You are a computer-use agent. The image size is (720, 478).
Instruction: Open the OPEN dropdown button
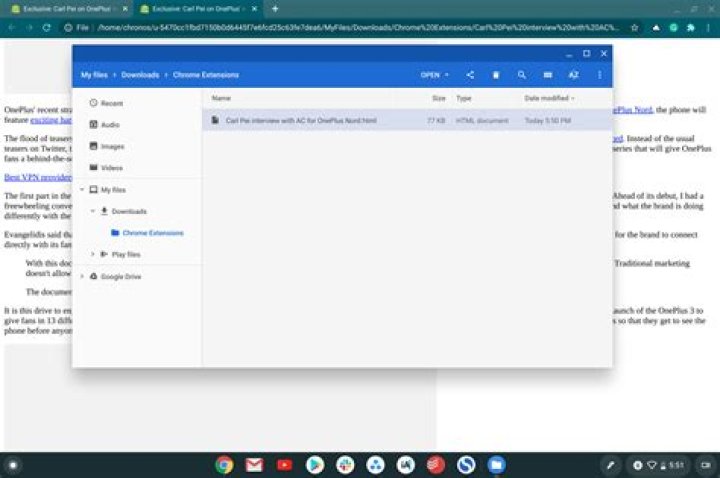(x=434, y=75)
